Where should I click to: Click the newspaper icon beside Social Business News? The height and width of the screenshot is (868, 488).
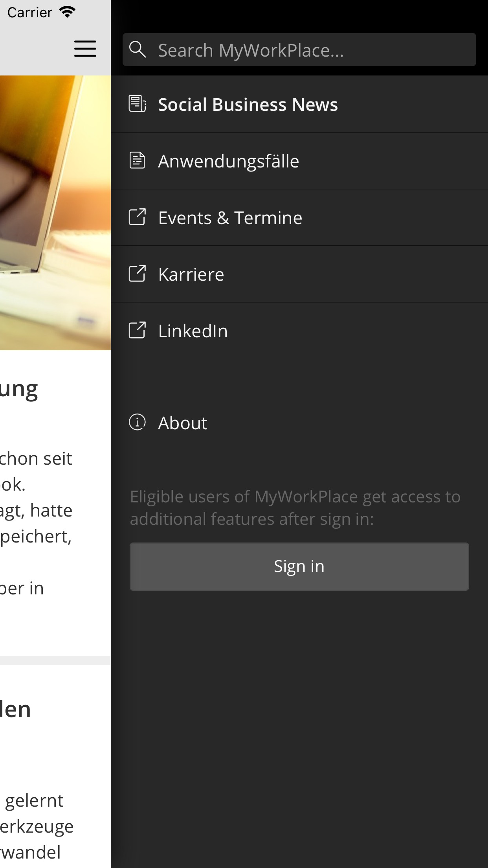tap(137, 104)
